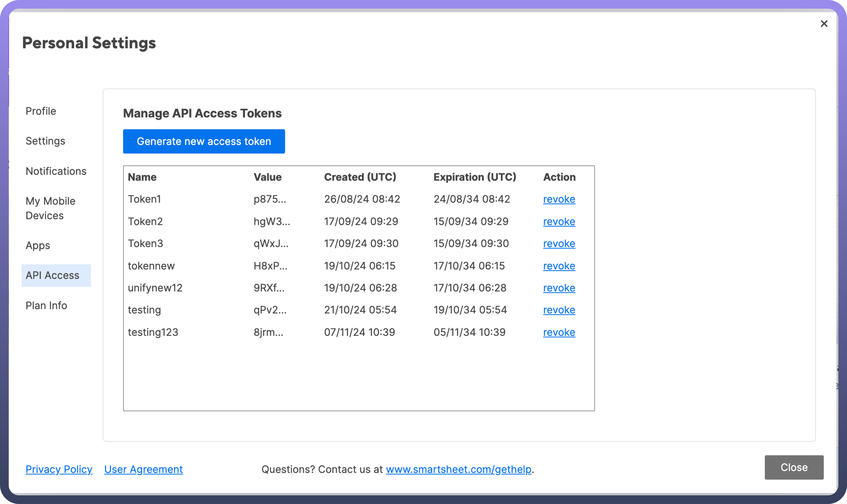Switch to the Apps section
The height and width of the screenshot is (504, 847).
pyautogui.click(x=38, y=245)
